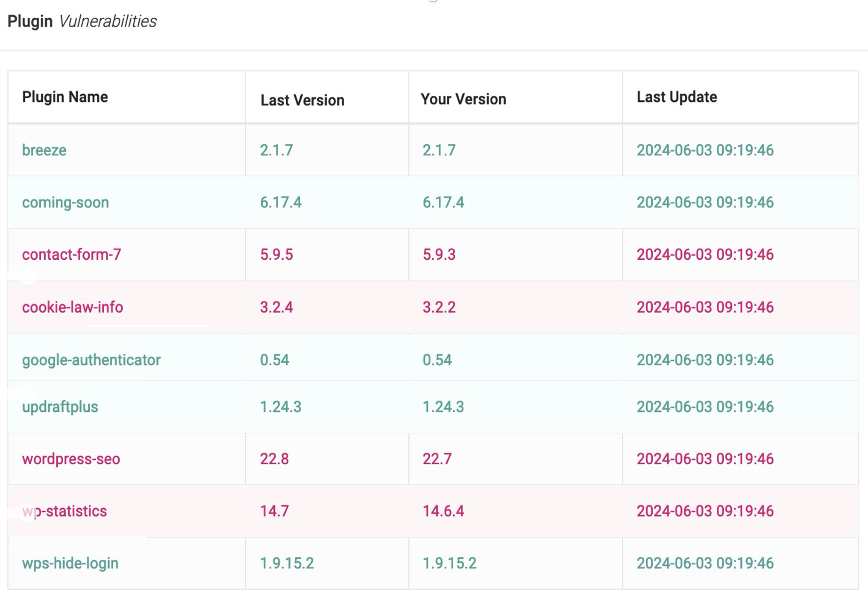868x610 pixels.
Task: Click last version 5.9.5 of contact-form-7
Action: [x=277, y=255]
